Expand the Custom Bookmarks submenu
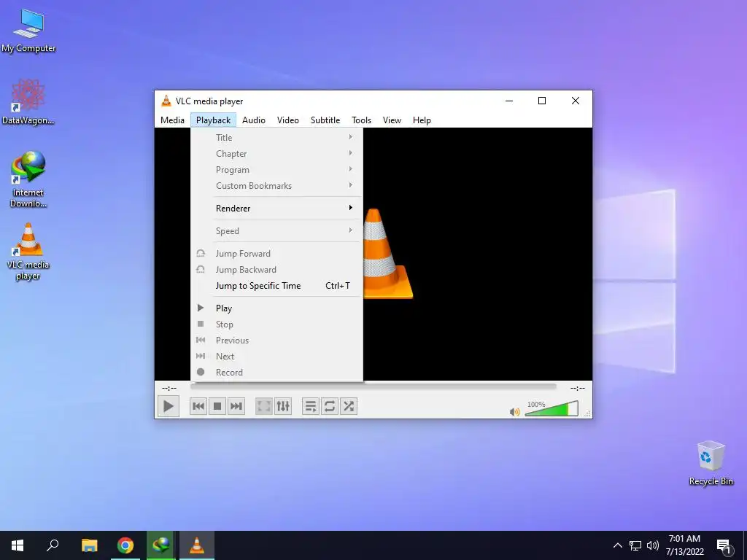747x560 pixels. [x=276, y=186]
